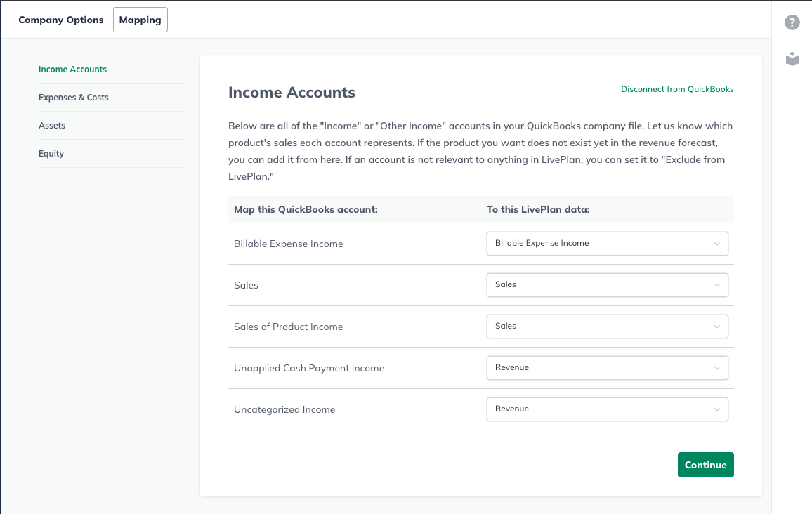Click the 'To this LivePlan data:' header
Image resolution: width=812 pixels, height=514 pixels.
pyautogui.click(x=538, y=210)
